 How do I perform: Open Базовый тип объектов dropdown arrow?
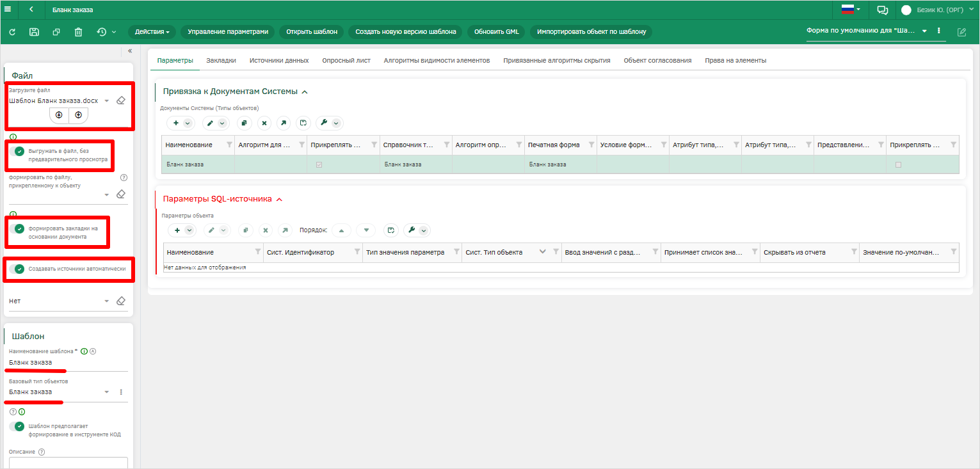[107, 392]
